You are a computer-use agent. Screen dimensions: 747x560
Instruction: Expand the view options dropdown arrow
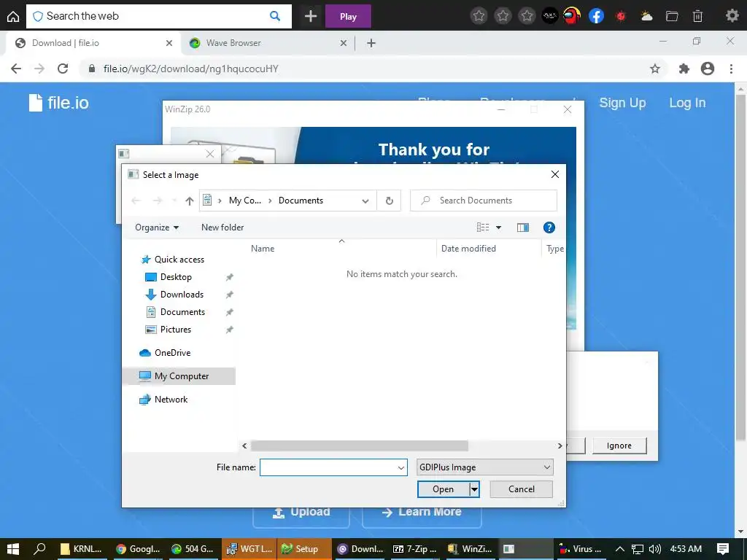498,227
